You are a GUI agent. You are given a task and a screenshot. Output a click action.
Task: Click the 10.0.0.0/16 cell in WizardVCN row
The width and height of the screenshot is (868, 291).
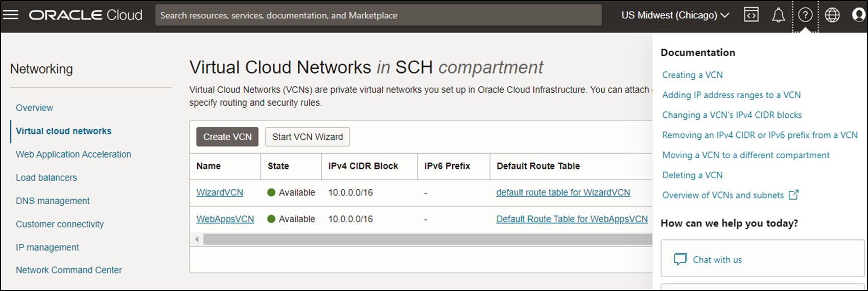(350, 192)
